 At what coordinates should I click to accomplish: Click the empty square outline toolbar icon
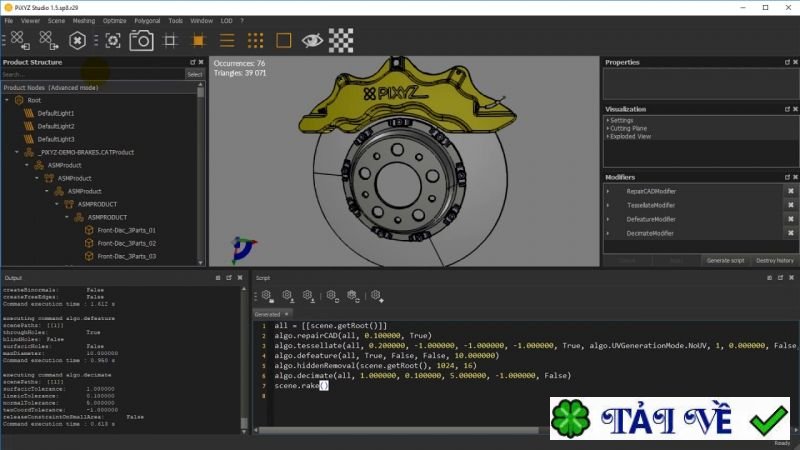point(284,40)
